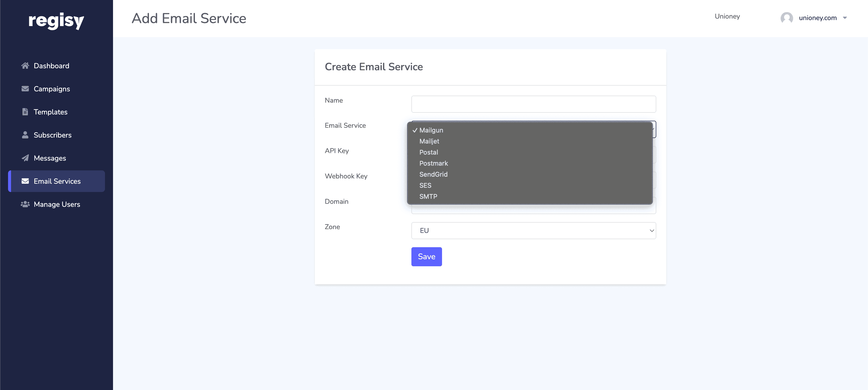This screenshot has height=390, width=868.
Task: Click the Manage Users group icon
Action: click(x=25, y=204)
